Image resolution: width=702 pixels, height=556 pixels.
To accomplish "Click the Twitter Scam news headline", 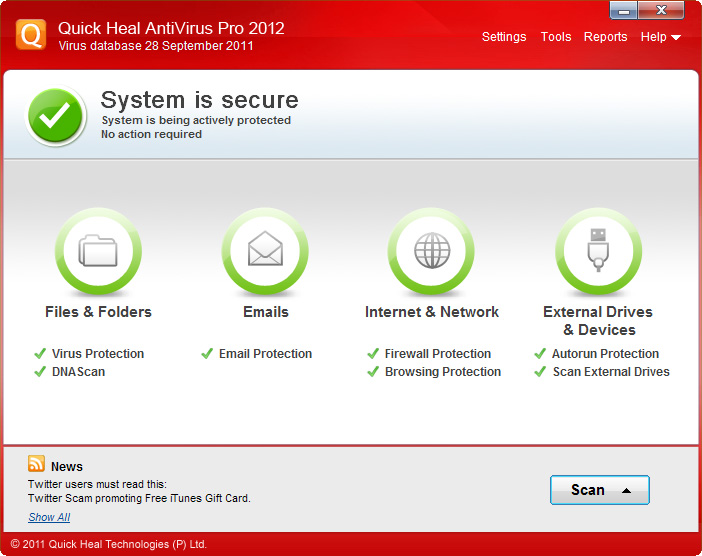I will tap(139, 498).
